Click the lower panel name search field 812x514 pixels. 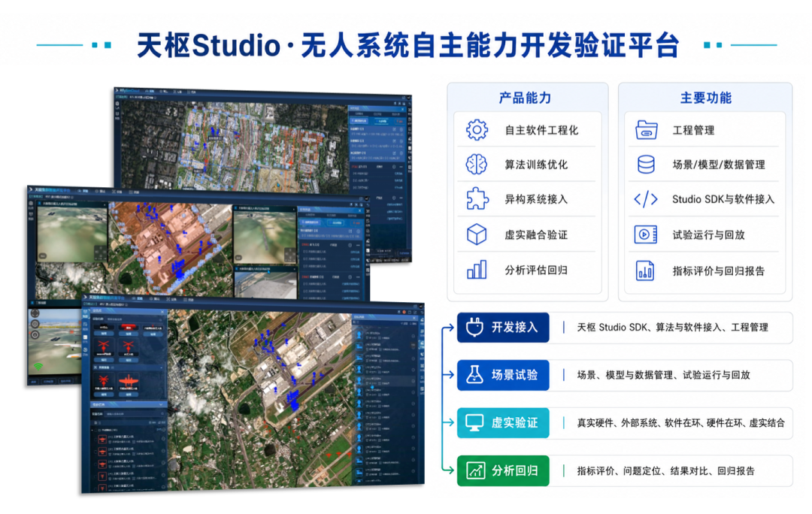tap(134, 413)
